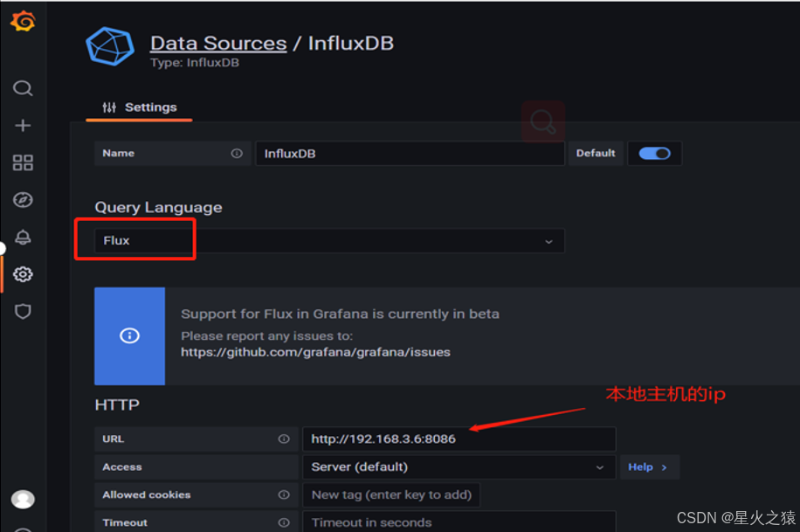Click the InfluxDB data source logo
Viewport: 800px width, 532px height.
110,46
